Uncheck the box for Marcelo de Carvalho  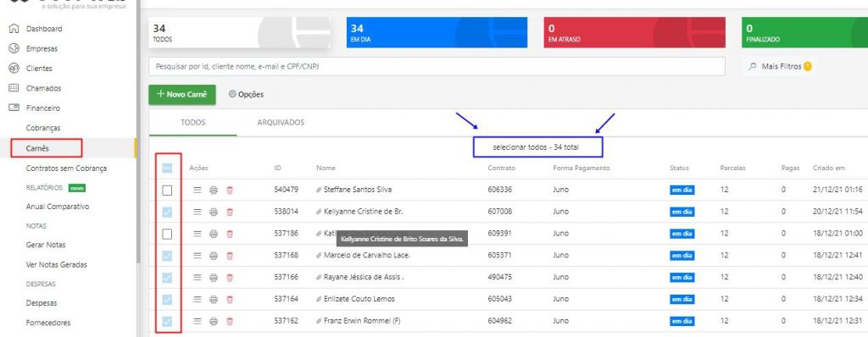[x=167, y=256]
